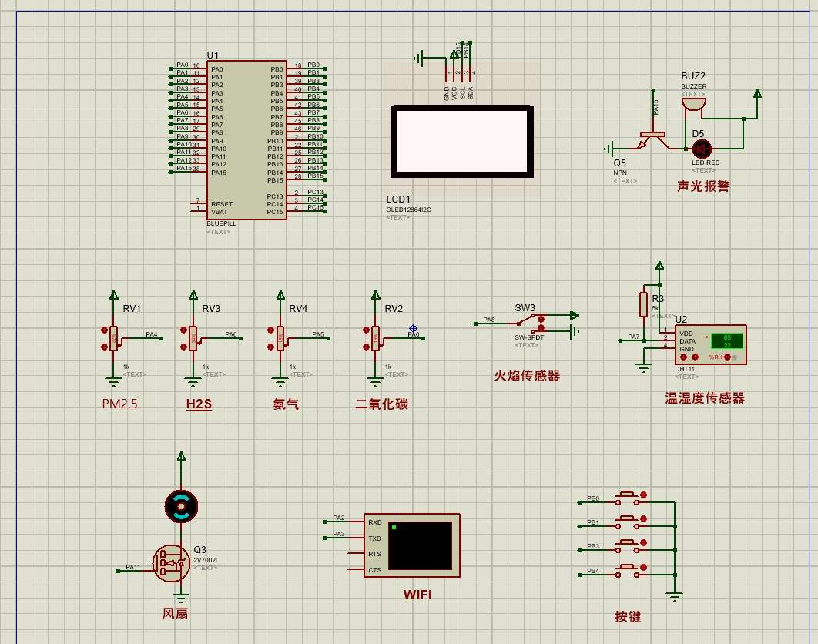This screenshot has height=644, width=818.
Task: Click the DHT11 red dot beside %RH
Action: [x=727, y=357]
